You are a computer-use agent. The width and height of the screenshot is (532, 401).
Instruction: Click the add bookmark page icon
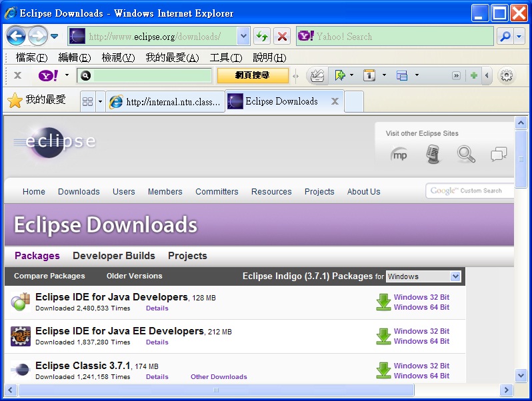pyautogui.click(x=339, y=75)
